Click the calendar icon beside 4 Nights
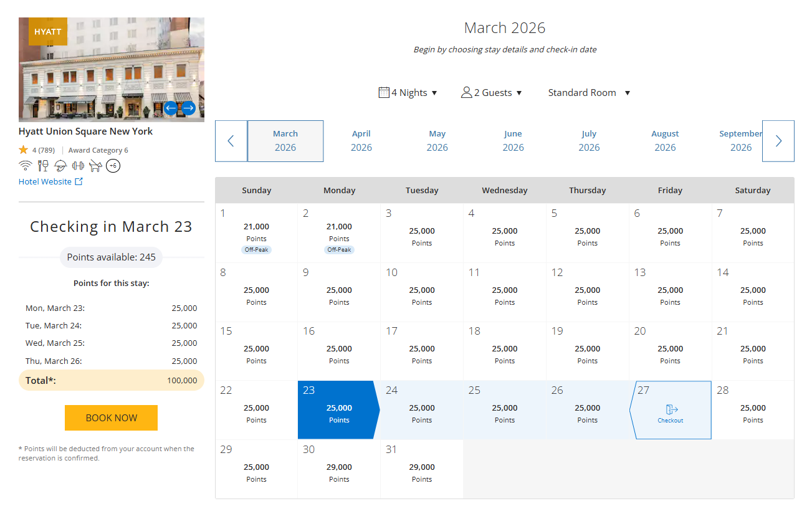812x506 pixels. (x=384, y=92)
